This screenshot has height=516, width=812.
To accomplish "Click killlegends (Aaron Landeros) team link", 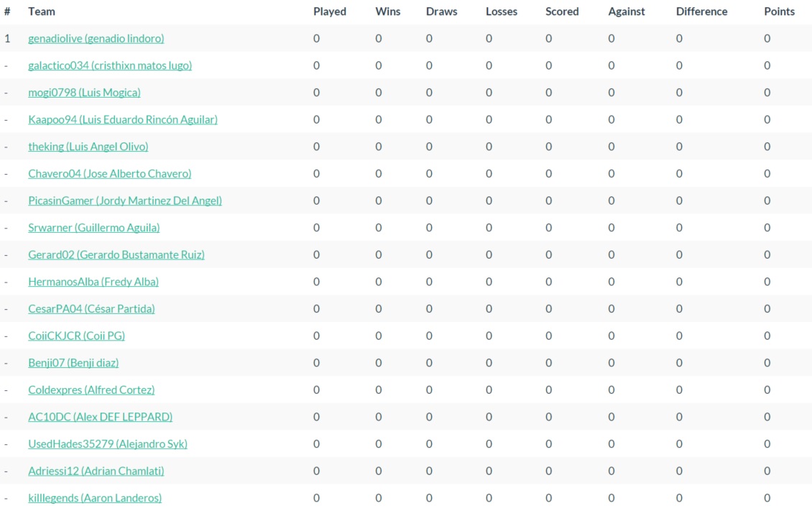I will (95, 498).
